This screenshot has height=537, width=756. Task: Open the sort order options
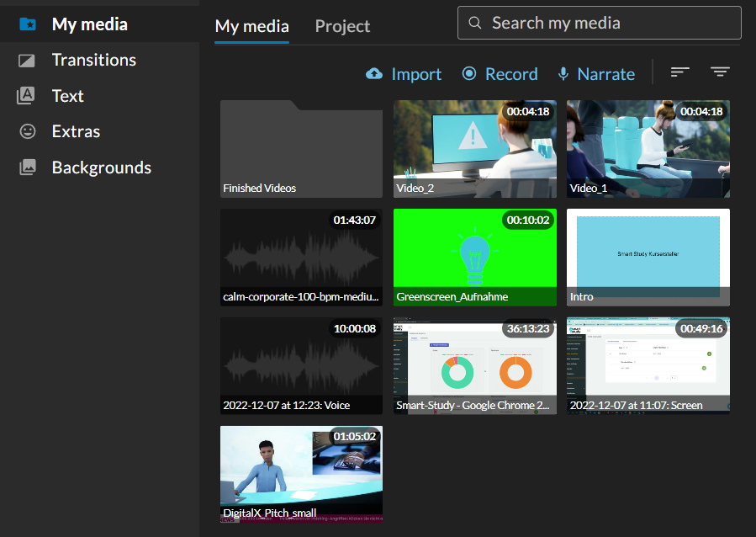[679, 72]
